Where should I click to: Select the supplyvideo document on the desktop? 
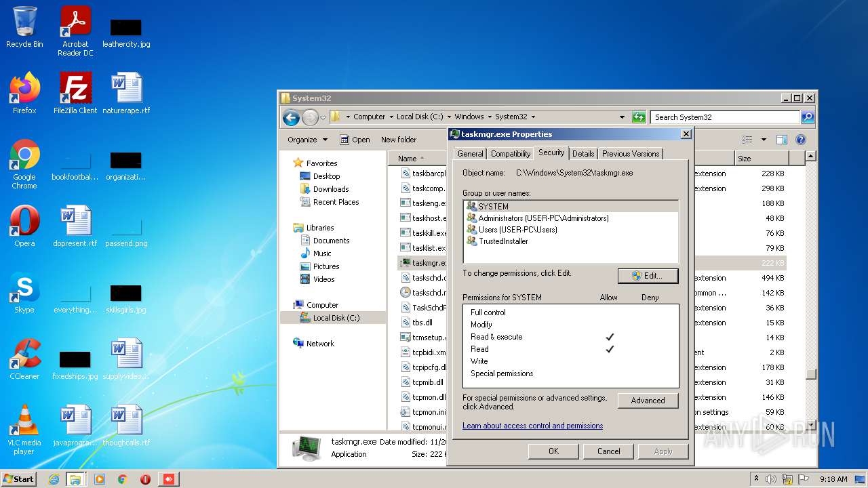(126, 359)
